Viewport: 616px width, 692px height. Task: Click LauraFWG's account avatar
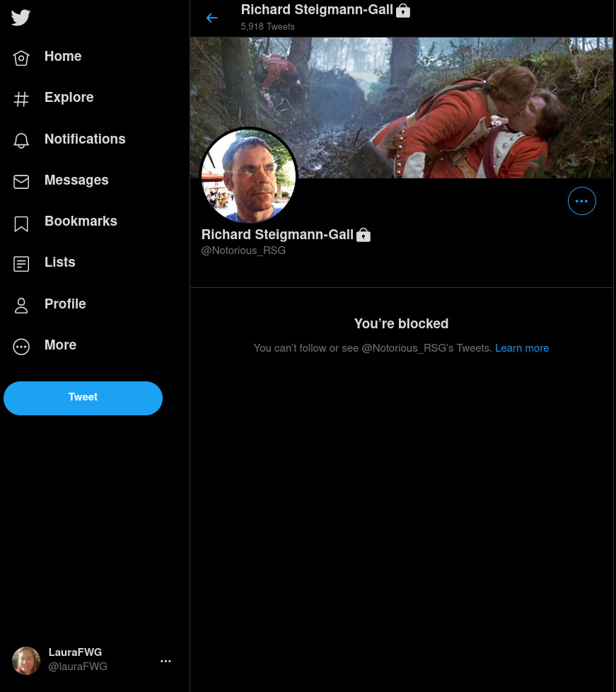coord(26,661)
